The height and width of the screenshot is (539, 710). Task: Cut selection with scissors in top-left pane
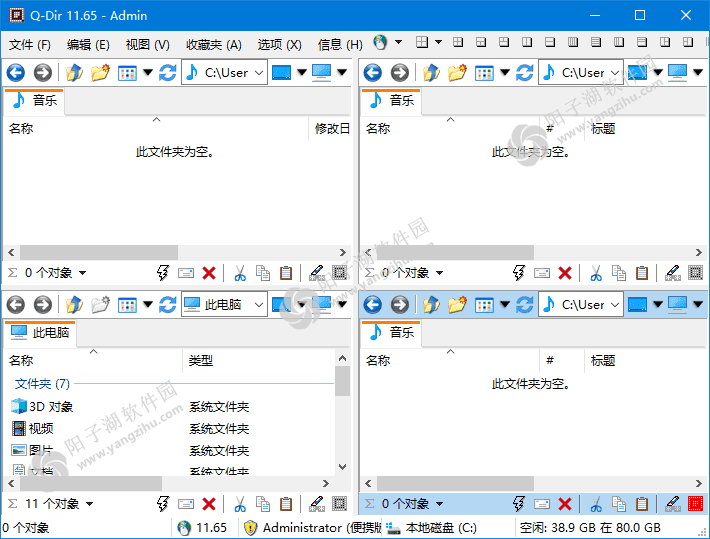[240, 273]
